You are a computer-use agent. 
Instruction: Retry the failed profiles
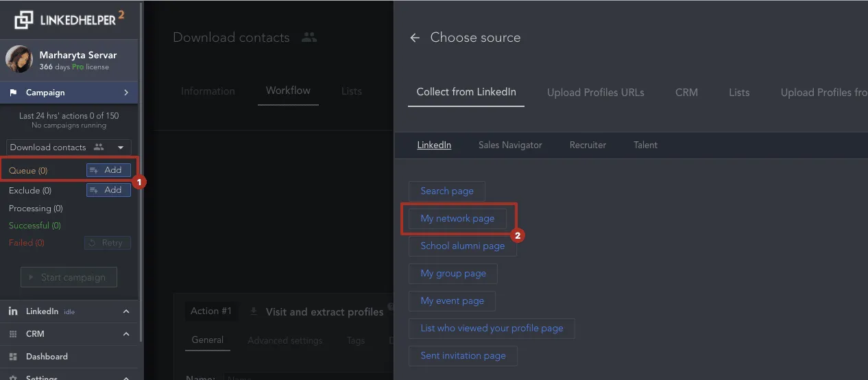(x=108, y=243)
